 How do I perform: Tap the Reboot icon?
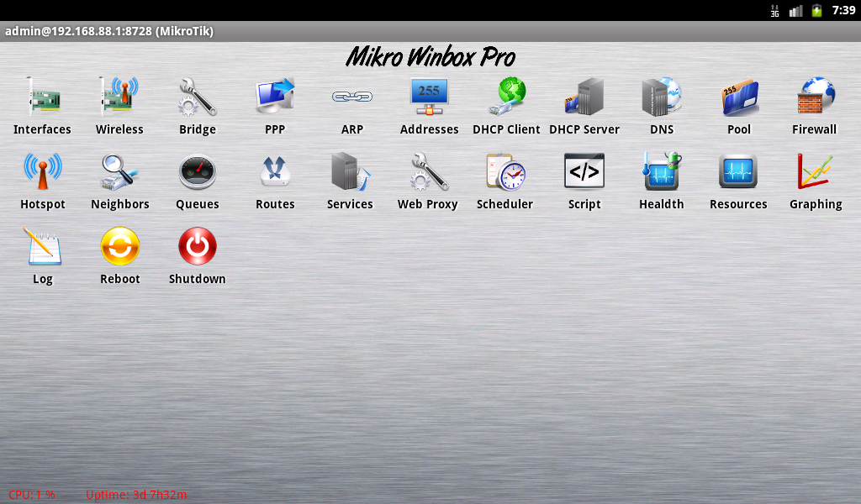point(119,245)
